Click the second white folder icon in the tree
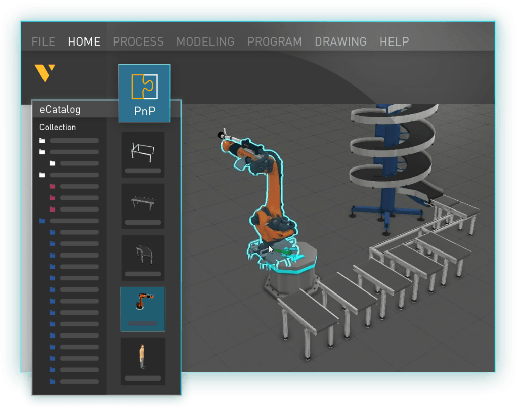 click(41, 151)
